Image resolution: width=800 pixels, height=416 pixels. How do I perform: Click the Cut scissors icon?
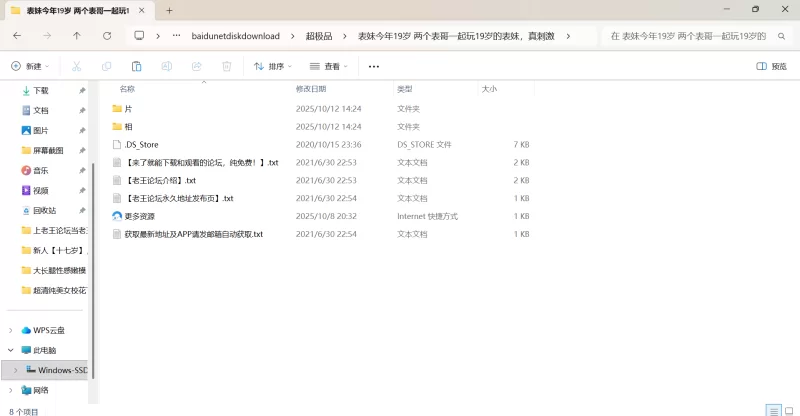pyautogui.click(x=76, y=66)
